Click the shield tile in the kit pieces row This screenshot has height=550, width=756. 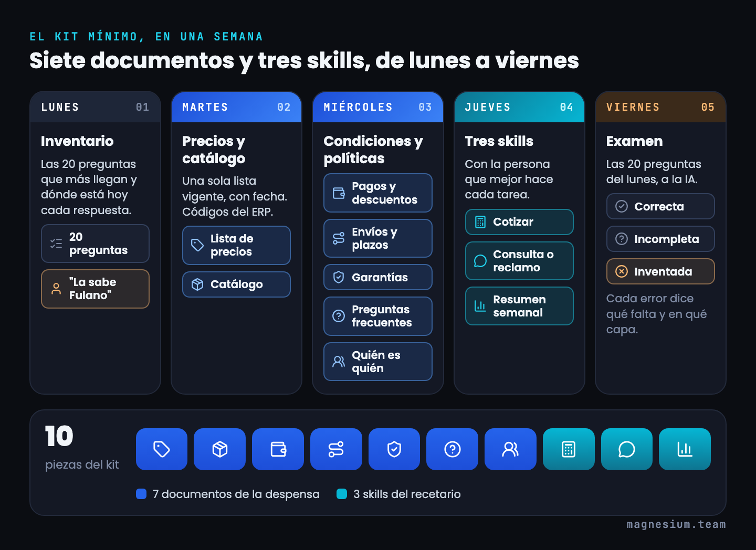[394, 449]
